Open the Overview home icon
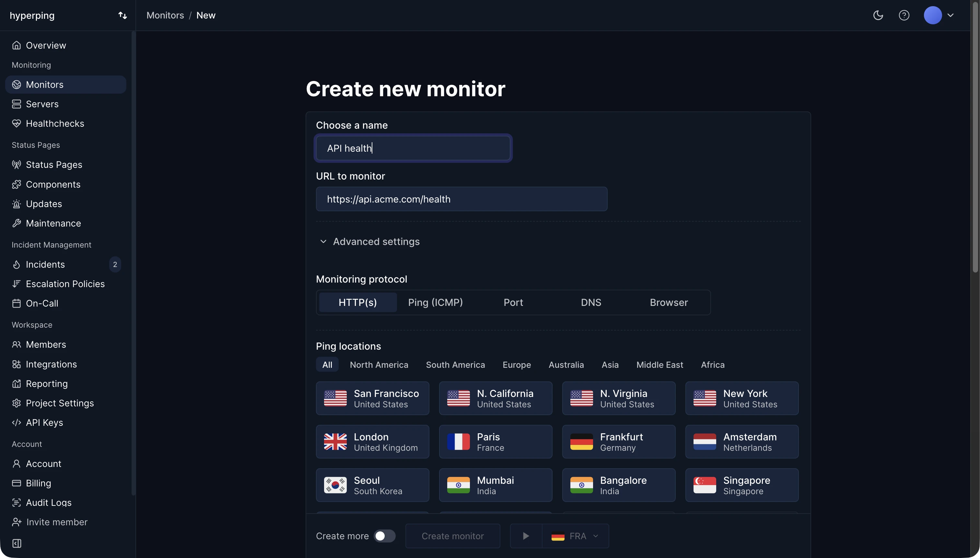 pyautogui.click(x=16, y=45)
